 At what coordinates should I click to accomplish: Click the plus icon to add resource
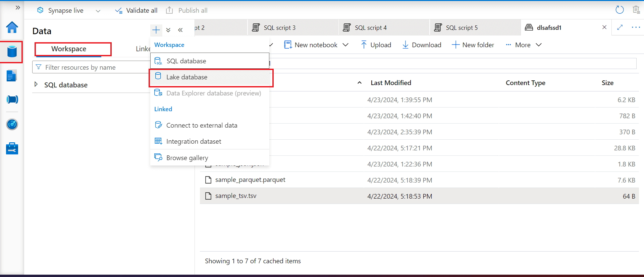(x=156, y=30)
